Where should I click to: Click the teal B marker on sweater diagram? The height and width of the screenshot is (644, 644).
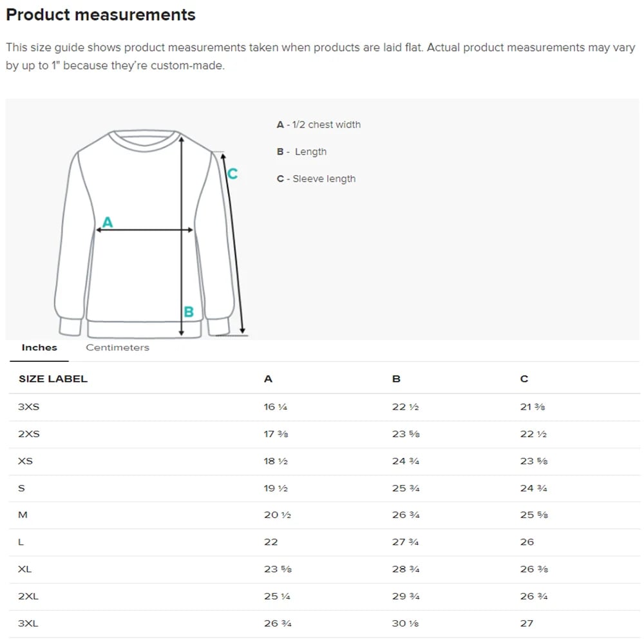tap(189, 312)
